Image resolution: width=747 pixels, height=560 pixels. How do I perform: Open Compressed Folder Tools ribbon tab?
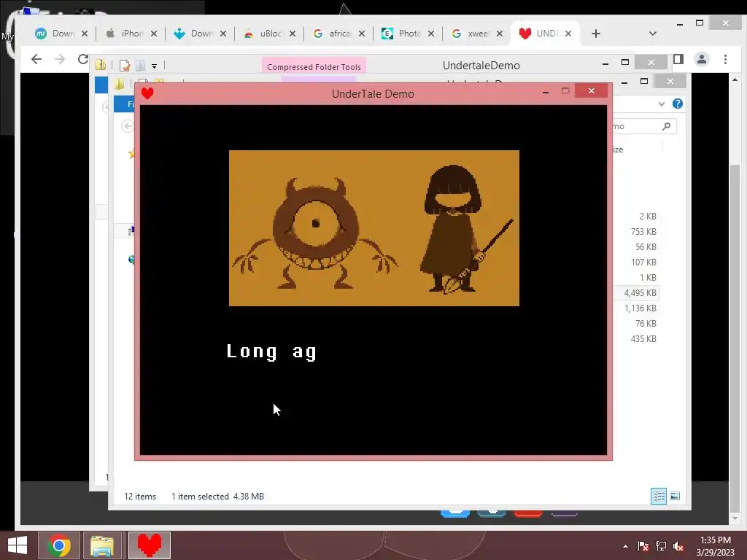[314, 66]
